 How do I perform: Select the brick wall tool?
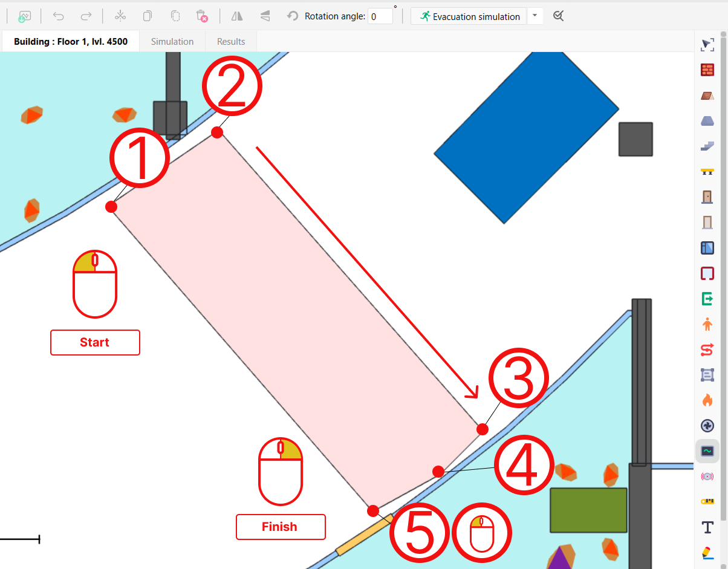tap(707, 70)
